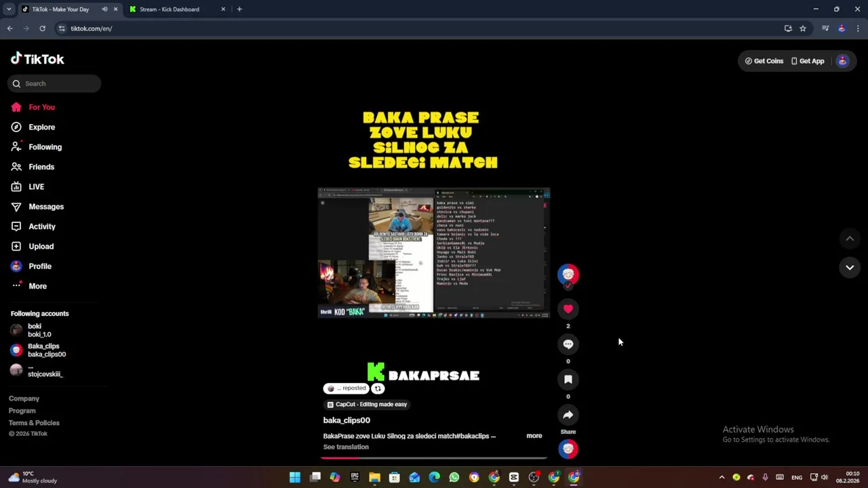This screenshot has height=488, width=868.
Task: Expand caption with 'more'
Action: coord(534,436)
